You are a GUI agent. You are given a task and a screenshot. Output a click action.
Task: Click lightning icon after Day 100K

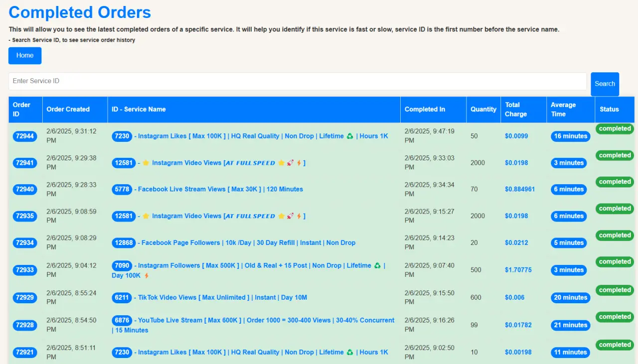pos(147,275)
